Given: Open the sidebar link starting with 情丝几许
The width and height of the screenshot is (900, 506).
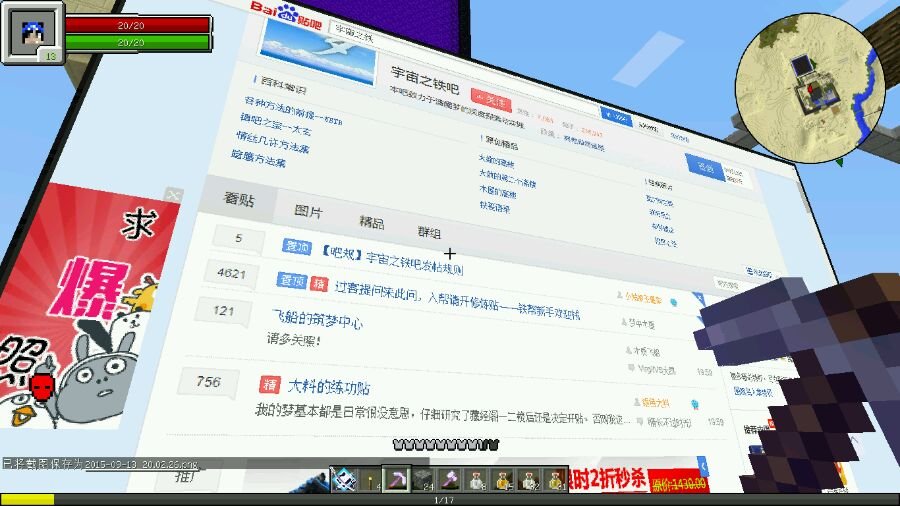Looking at the screenshot, I should tap(273, 142).
